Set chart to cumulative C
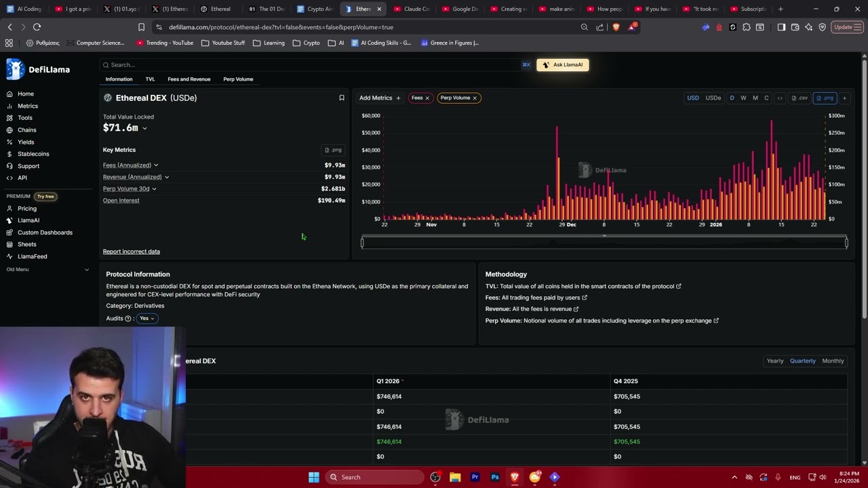This screenshot has height=488, width=868. (x=766, y=98)
